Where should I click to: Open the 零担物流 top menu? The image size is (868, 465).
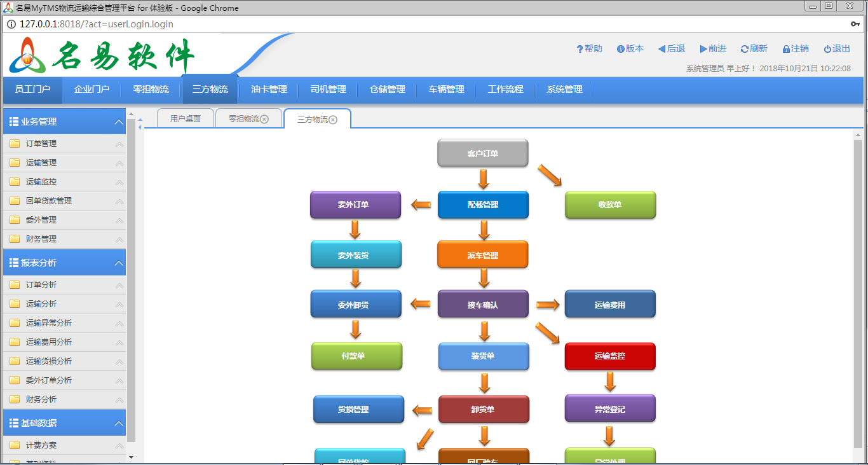pyautogui.click(x=151, y=90)
